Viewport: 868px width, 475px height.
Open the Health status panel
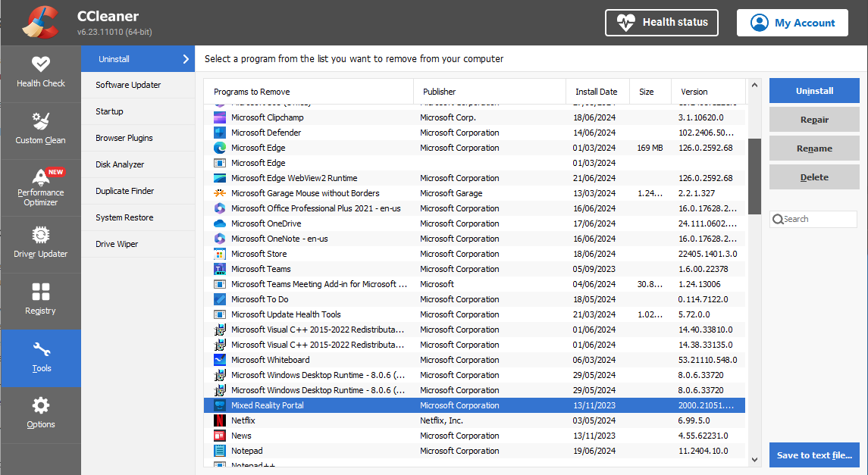point(662,23)
